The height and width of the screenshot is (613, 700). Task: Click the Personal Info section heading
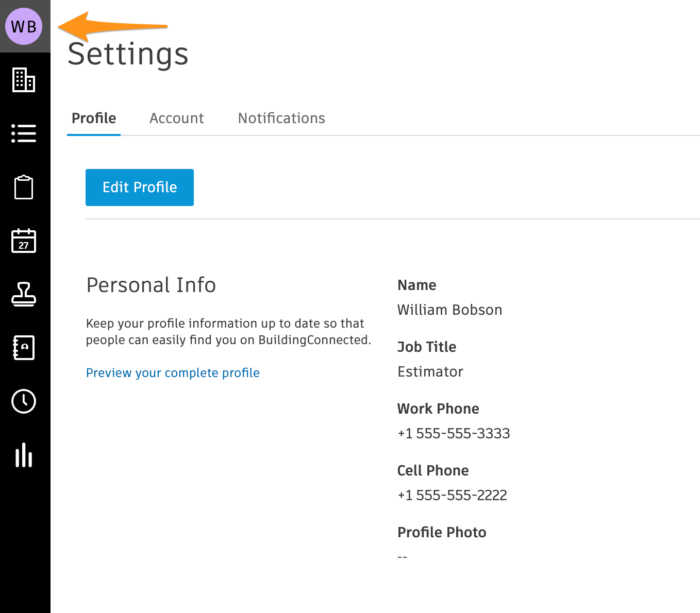point(151,285)
